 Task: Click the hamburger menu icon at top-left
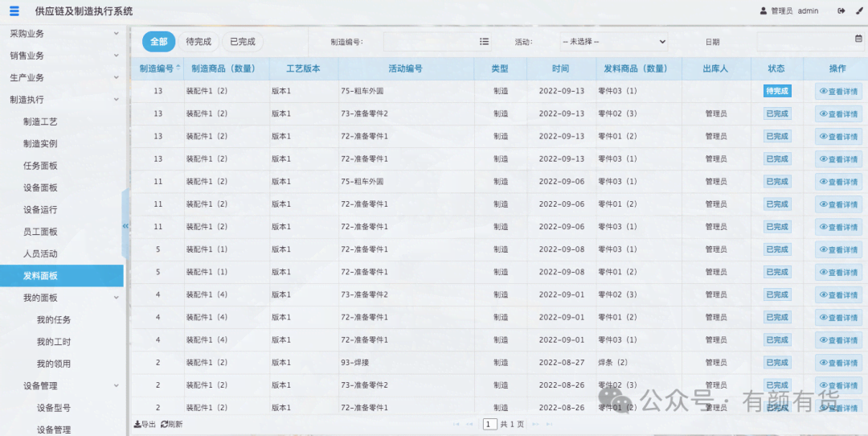pyautogui.click(x=14, y=11)
